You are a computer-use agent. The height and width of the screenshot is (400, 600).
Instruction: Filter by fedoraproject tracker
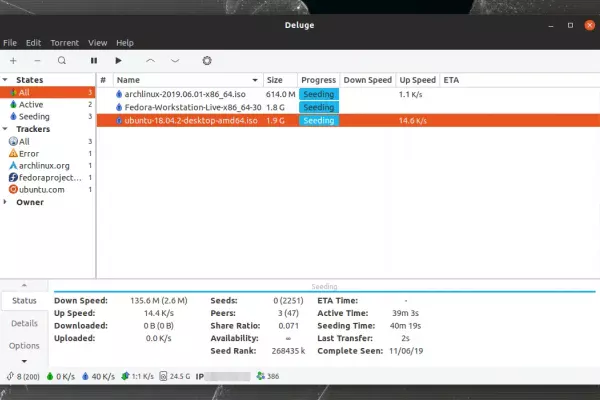pos(47,178)
